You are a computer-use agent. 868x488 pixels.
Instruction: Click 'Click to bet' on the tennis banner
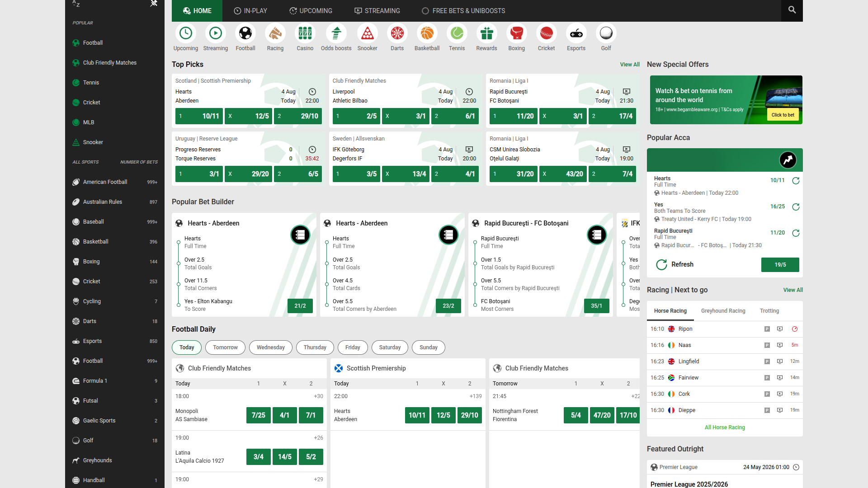pos(783,115)
